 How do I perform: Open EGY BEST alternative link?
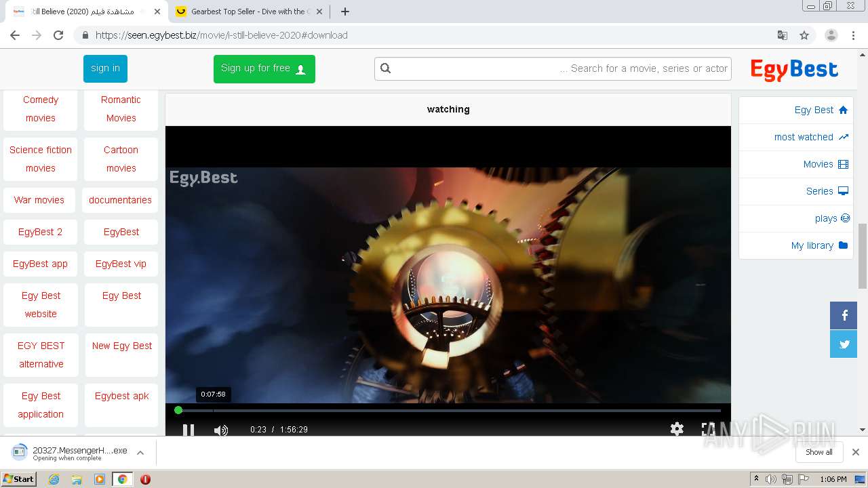pos(41,354)
